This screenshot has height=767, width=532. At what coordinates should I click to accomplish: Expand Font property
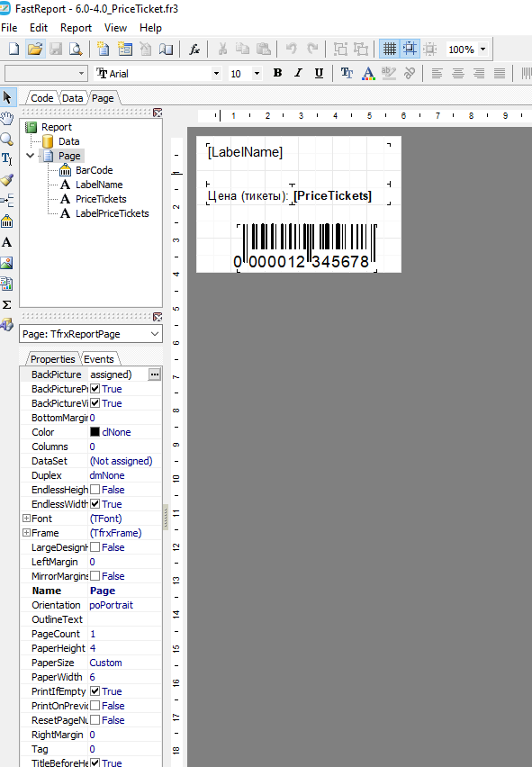[x=26, y=518]
